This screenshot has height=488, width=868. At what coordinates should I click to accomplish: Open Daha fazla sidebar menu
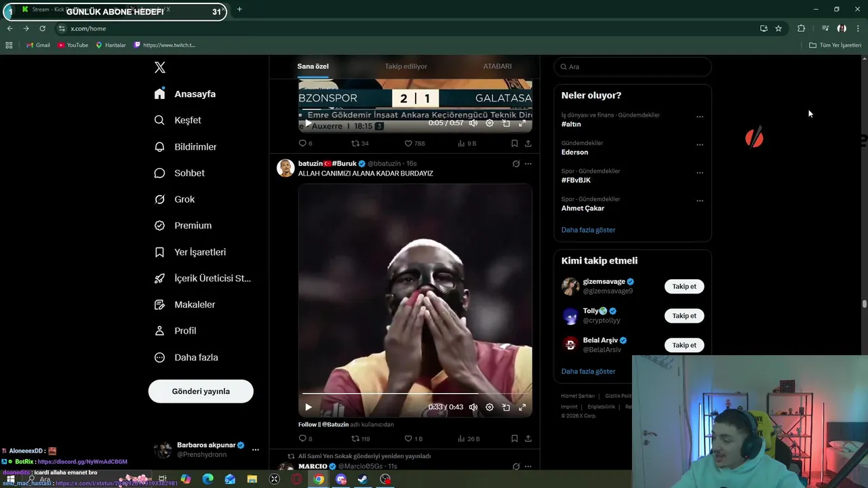tap(186, 357)
